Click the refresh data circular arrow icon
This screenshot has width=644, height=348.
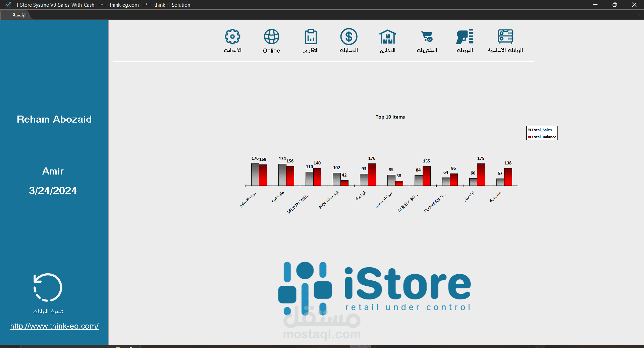point(48,288)
